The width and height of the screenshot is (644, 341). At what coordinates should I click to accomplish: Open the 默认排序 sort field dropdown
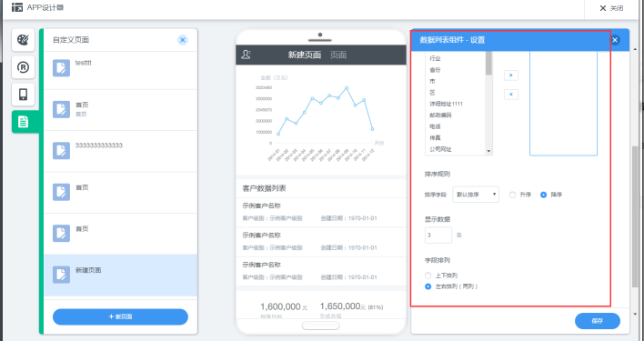point(476,195)
